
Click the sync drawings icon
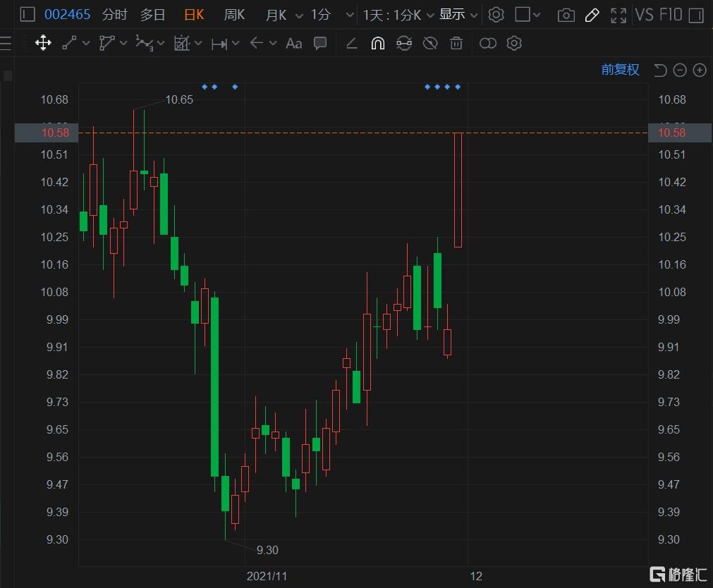tap(404, 43)
